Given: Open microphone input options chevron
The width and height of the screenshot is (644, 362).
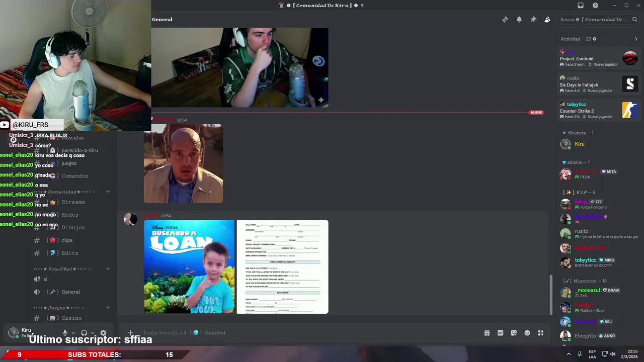Looking at the screenshot, I should tap(73, 333).
